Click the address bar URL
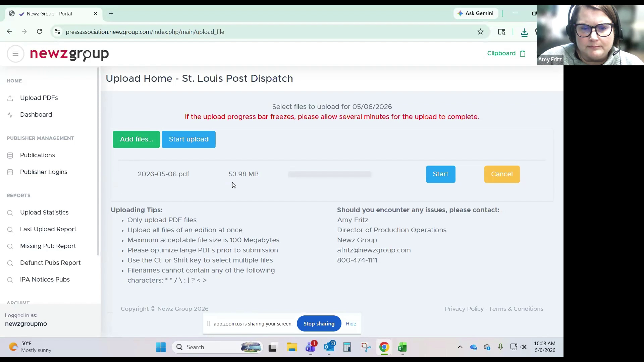 coord(145,32)
